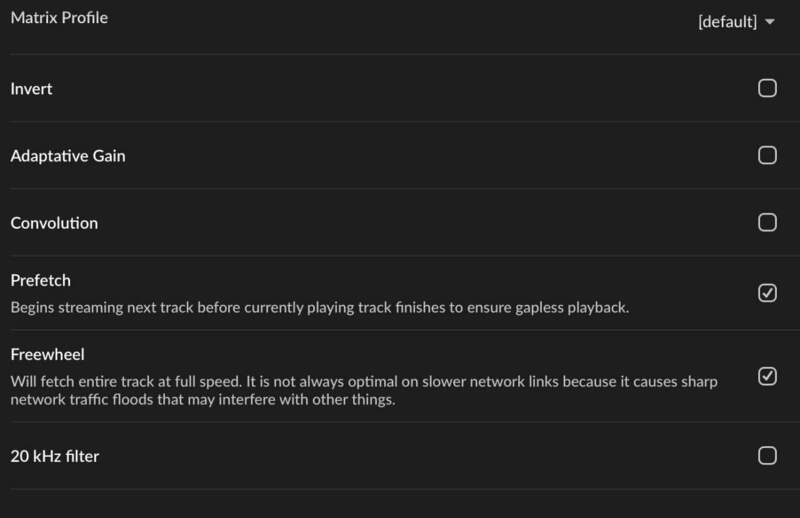Viewport: 800px width, 518px height.
Task: Turn on the 20 kHz filter checkbox
Action: pyautogui.click(x=767, y=456)
